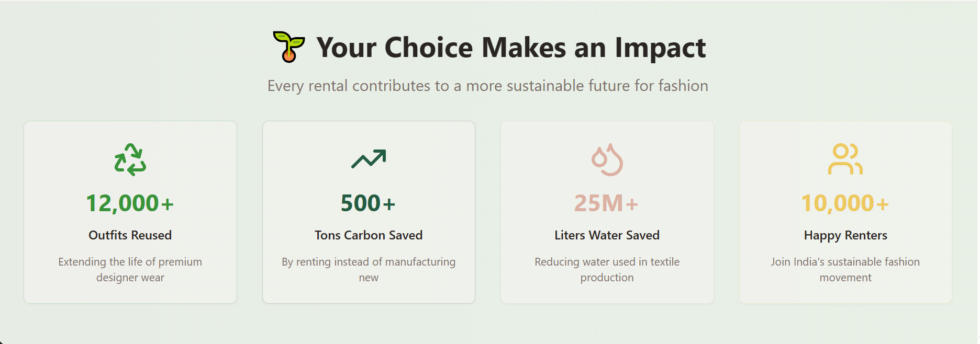
Task: Click 'By renting instead of manufacturing new' text
Action: click(369, 270)
